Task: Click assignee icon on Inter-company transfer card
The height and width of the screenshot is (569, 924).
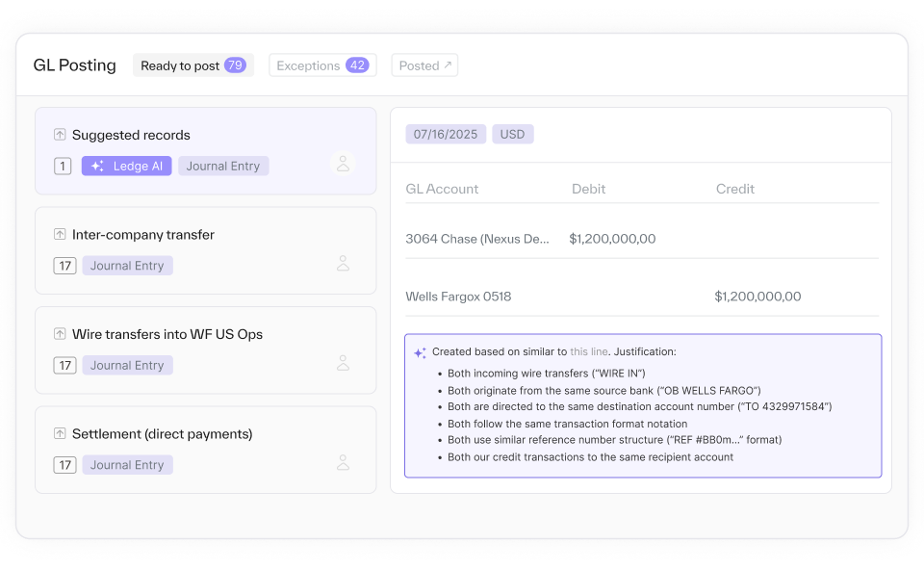Action: (x=343, y=264)
